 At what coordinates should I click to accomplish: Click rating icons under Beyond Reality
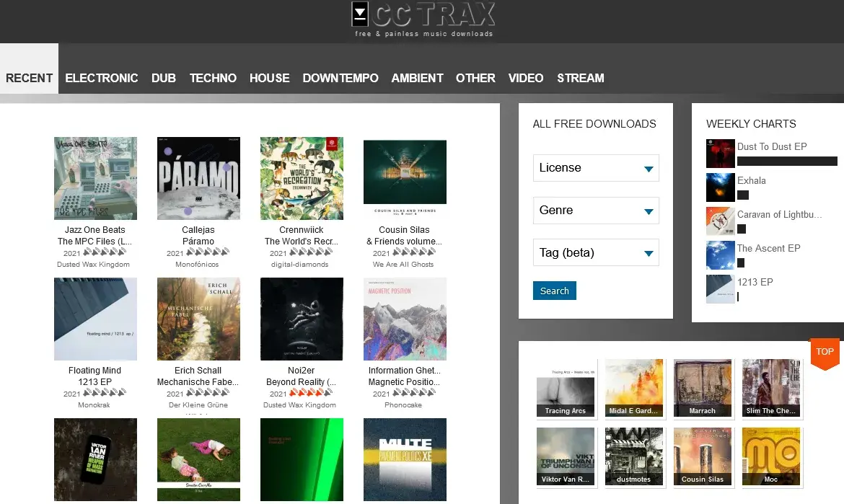click(311, 393)
